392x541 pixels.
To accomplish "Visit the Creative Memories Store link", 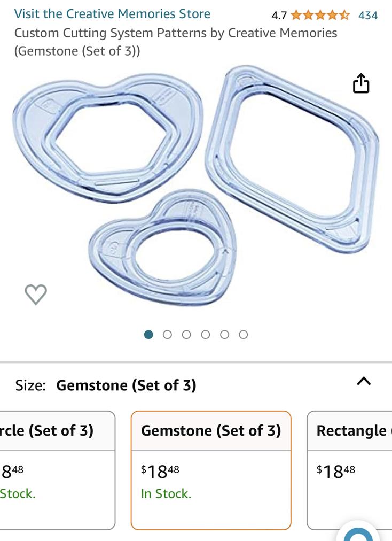I will click(112, 14).
